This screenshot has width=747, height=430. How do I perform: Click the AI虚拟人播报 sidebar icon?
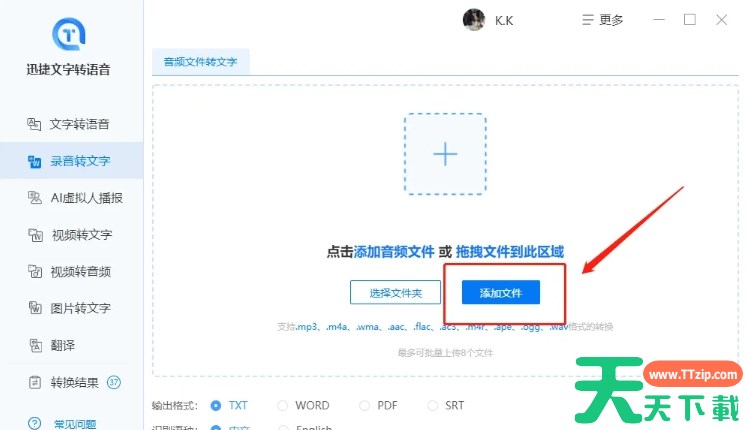click(34, 198)
